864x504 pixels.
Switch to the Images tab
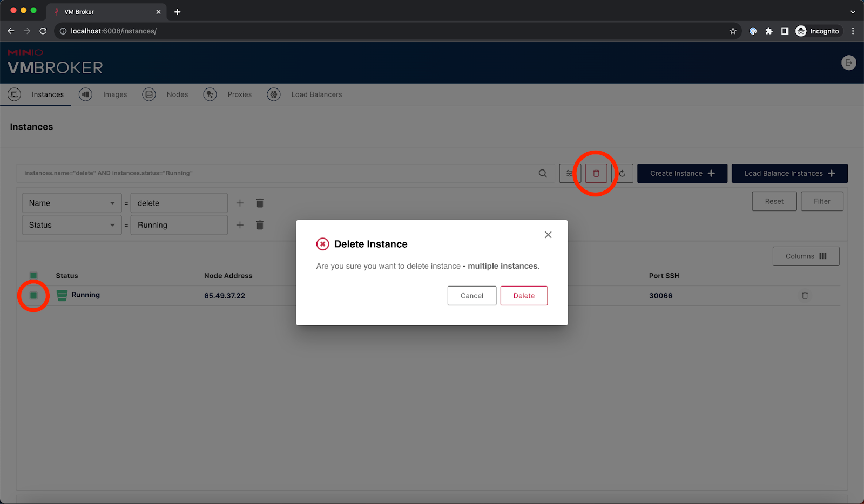(114, 94)
